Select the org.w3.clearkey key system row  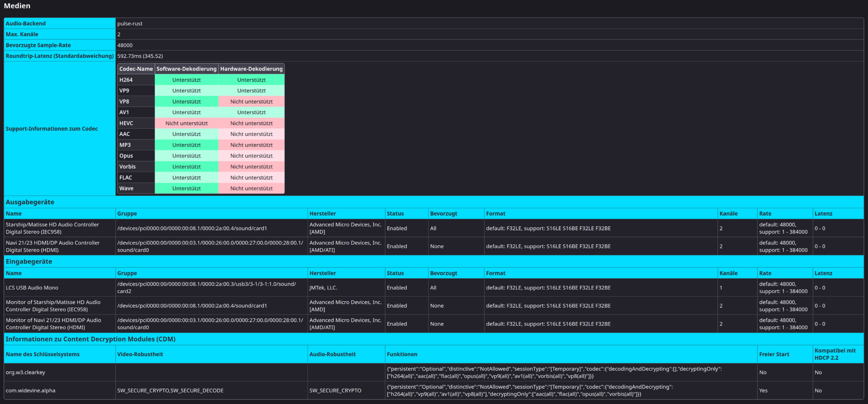pyautogui.click(x=25, y=372)
